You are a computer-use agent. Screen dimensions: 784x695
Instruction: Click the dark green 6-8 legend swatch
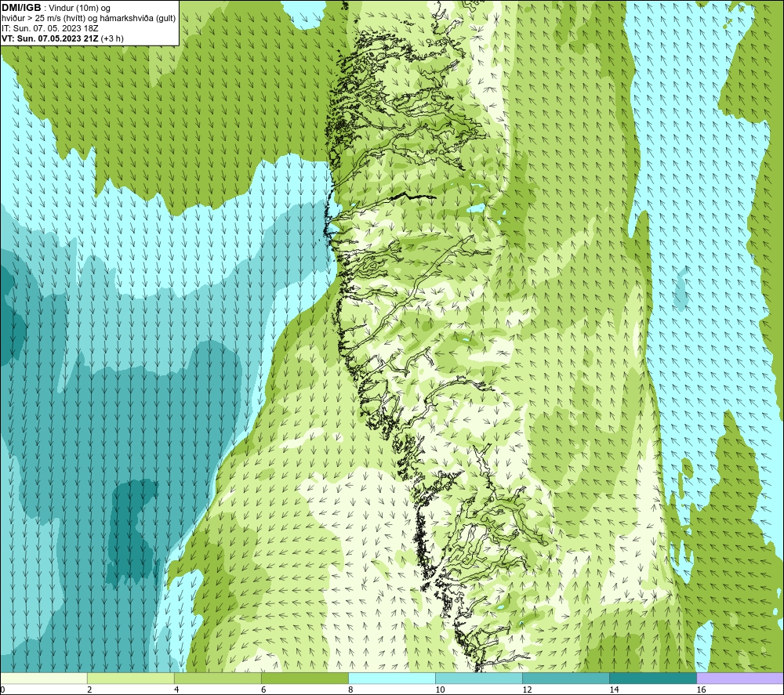pos(304,678)
